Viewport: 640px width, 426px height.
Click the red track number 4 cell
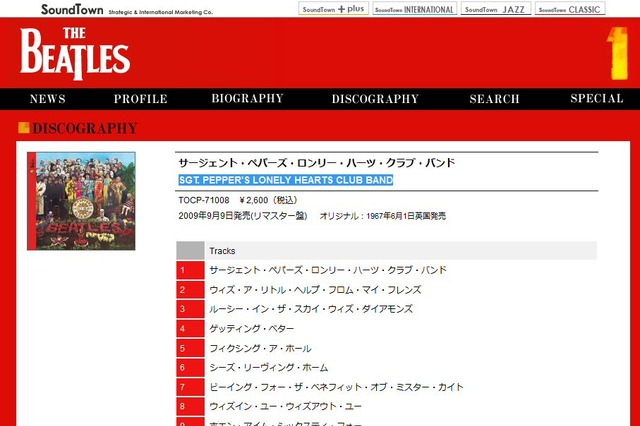coord(190,328)
